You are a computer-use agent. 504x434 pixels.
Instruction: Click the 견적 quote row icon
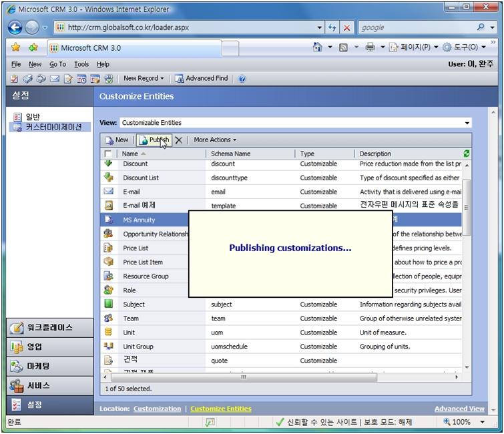109,360
